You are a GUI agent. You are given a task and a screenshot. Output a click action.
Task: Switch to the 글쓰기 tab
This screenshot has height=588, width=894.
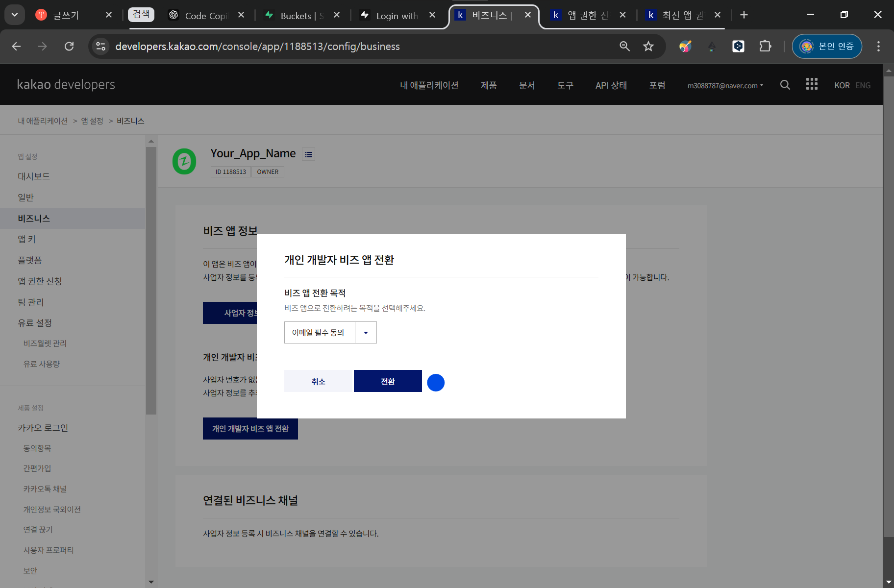66,15
